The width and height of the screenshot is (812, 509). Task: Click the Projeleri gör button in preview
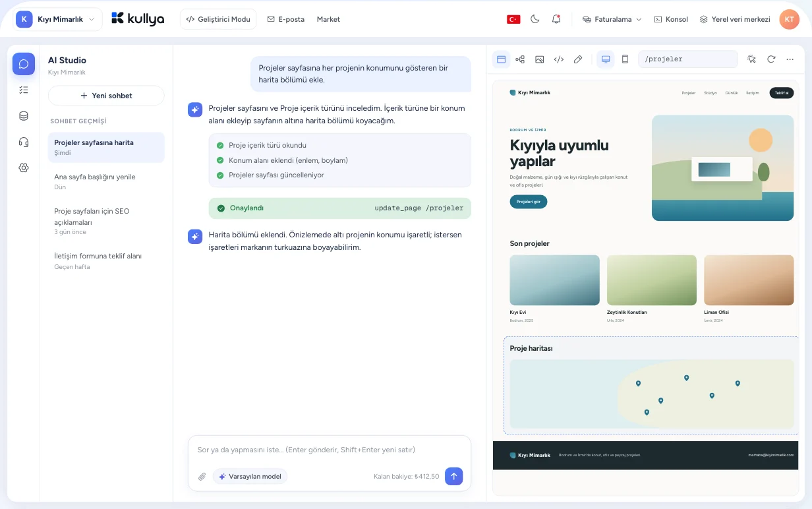pos(529,202)
